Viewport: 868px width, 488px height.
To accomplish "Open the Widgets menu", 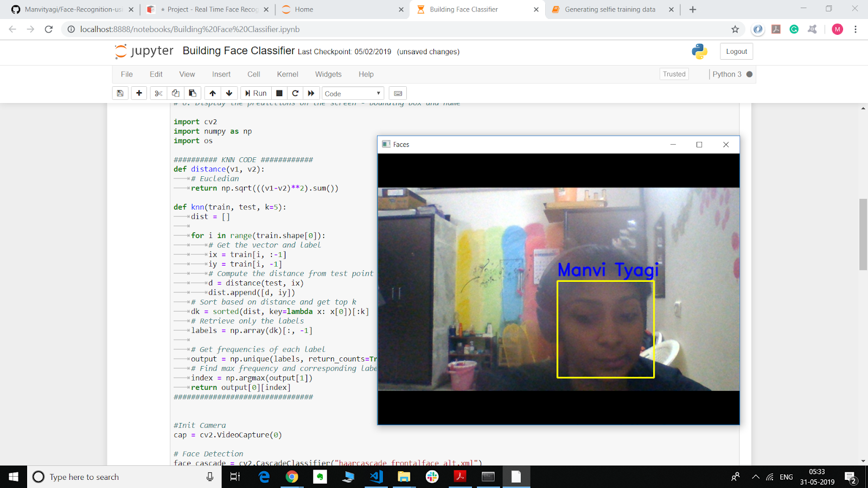I will 328,74.
